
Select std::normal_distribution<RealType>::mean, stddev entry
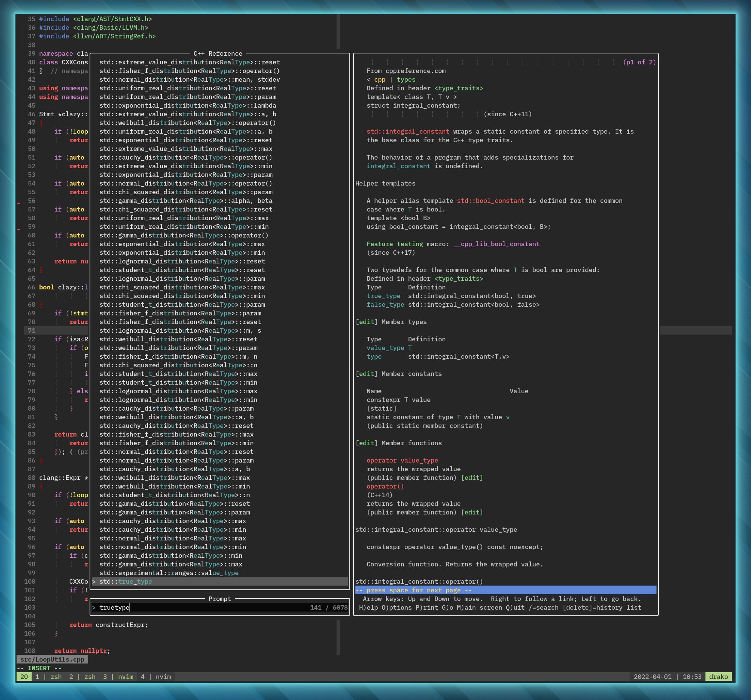pos(190,79)
